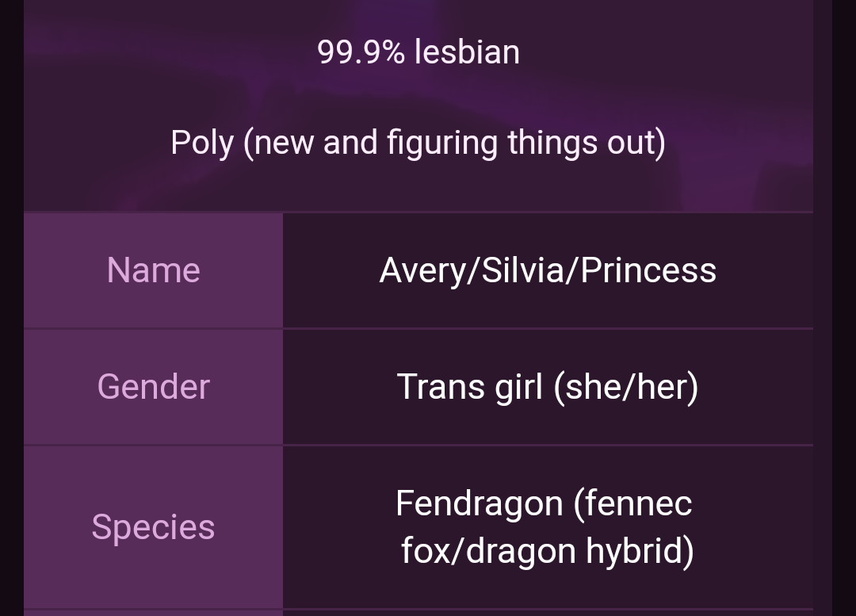
Task: Click the "99.9% lesbian" text line
Action: 418,52
